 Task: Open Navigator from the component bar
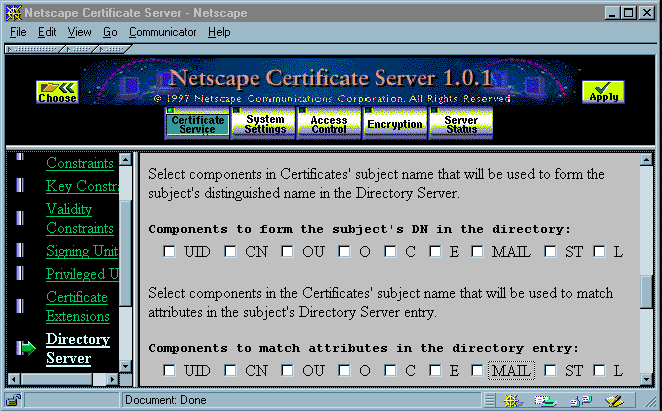[x=513, y=400]
